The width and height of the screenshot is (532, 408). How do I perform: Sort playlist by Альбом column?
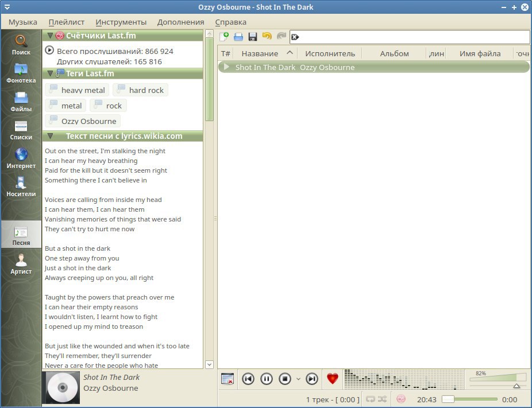tap(394, 53)
